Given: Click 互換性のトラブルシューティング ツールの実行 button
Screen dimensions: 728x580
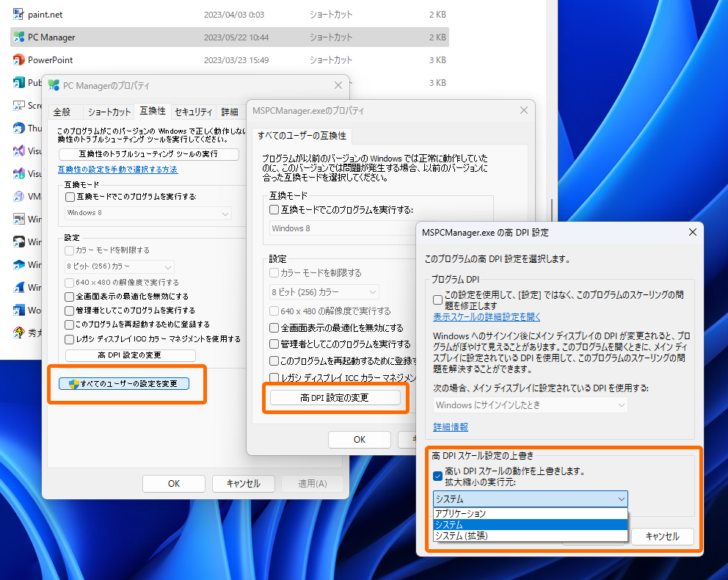Looking at the screenshot, I should 148,154.
